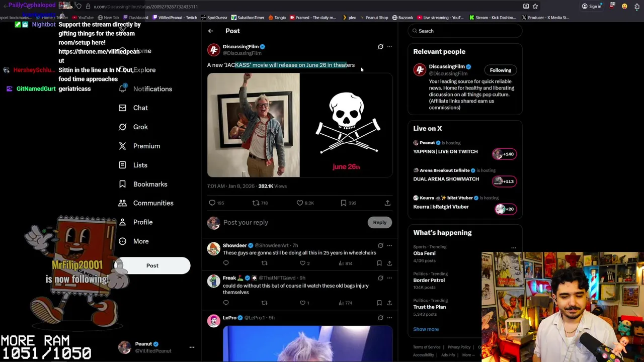The height and width of the screenshot is (362, 644).
Task: Click the Following button for DiscussingFilm
Action: click(x=501, y=70)
